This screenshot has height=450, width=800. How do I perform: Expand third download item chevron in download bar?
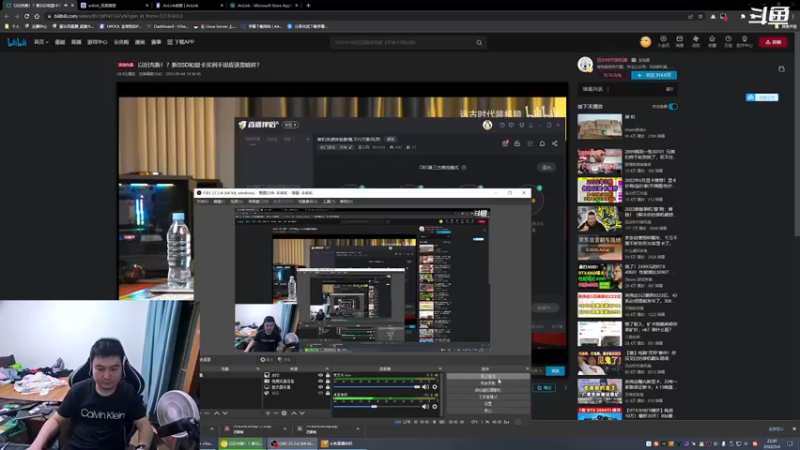358,429
